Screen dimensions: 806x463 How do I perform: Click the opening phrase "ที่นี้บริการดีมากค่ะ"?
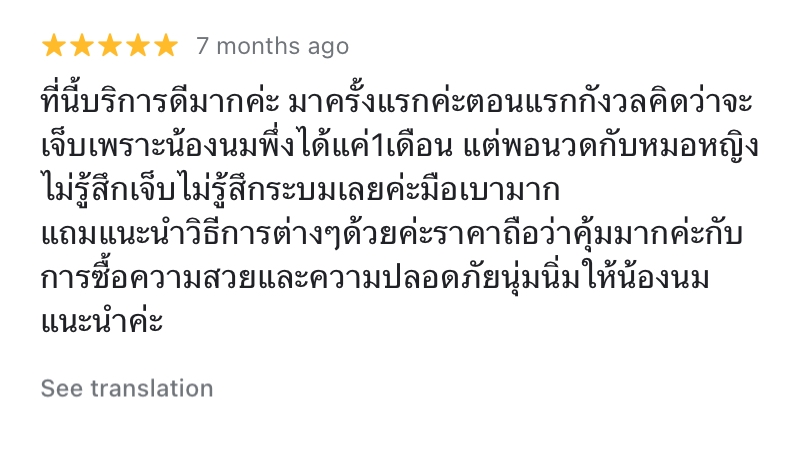[158, 104]
